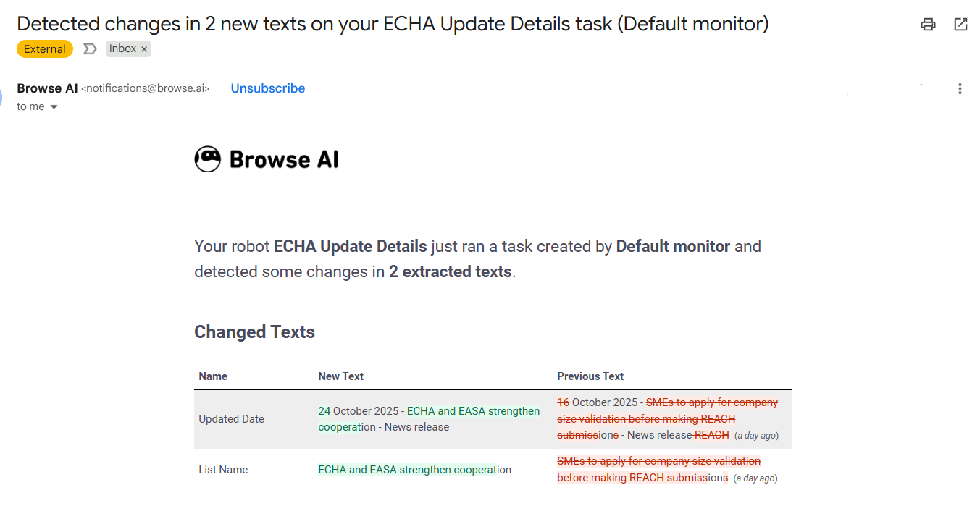
Task: Remove the Inbox label with its X
Action: pos(144,49)
